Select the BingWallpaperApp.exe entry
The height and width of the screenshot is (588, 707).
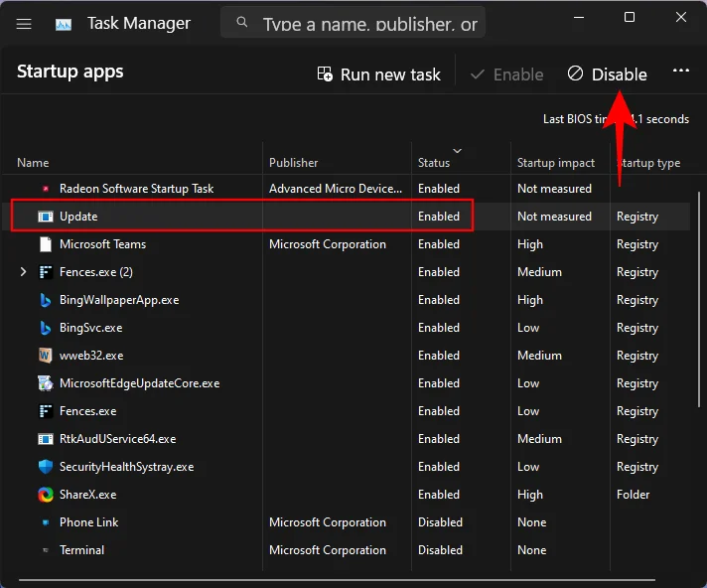click(x=346, y=300)
